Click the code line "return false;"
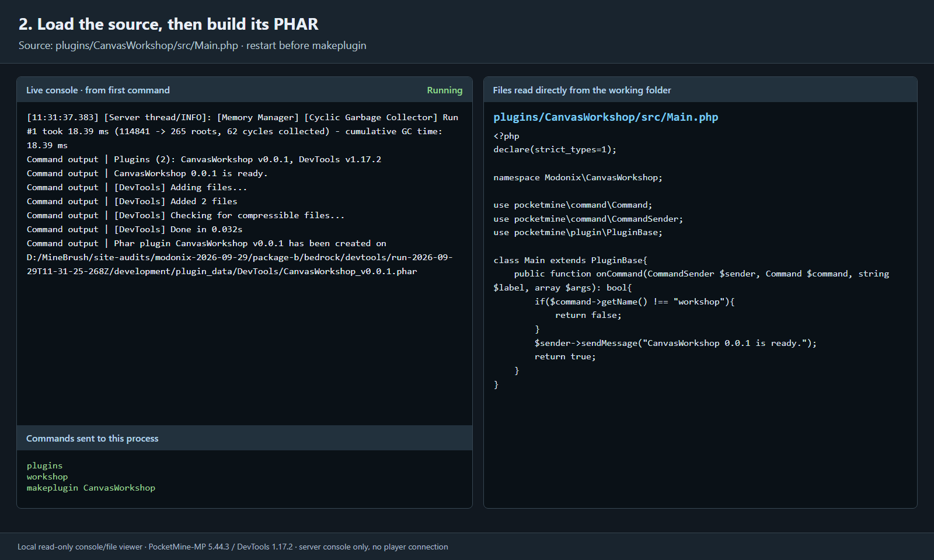 click(x=588, y=315)
